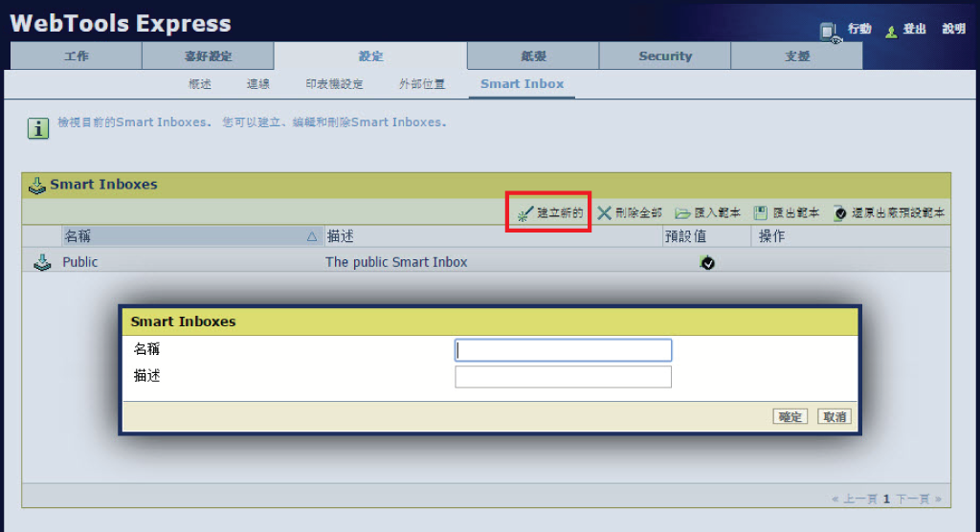Open the 紙張 tab

coord(533,55)
